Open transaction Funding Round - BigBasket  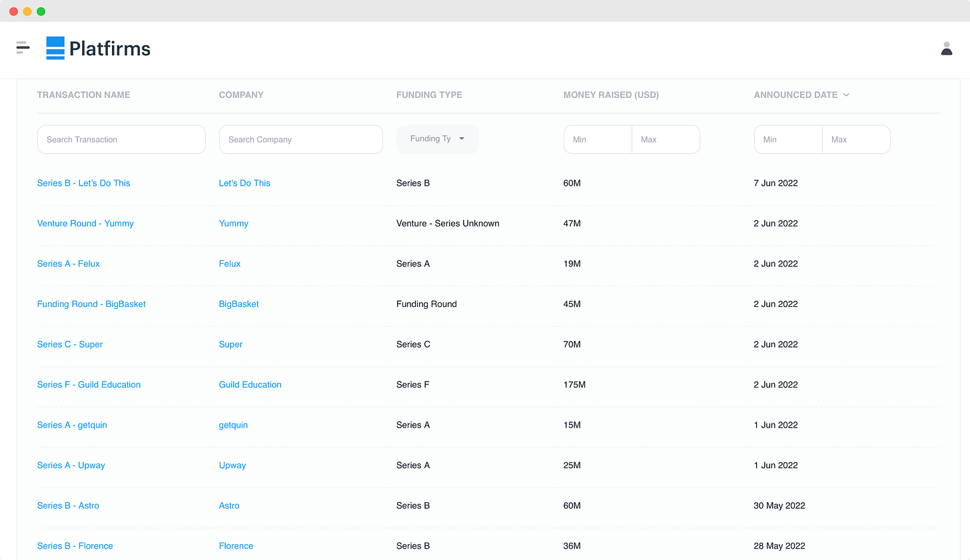[x=91, y=304]
